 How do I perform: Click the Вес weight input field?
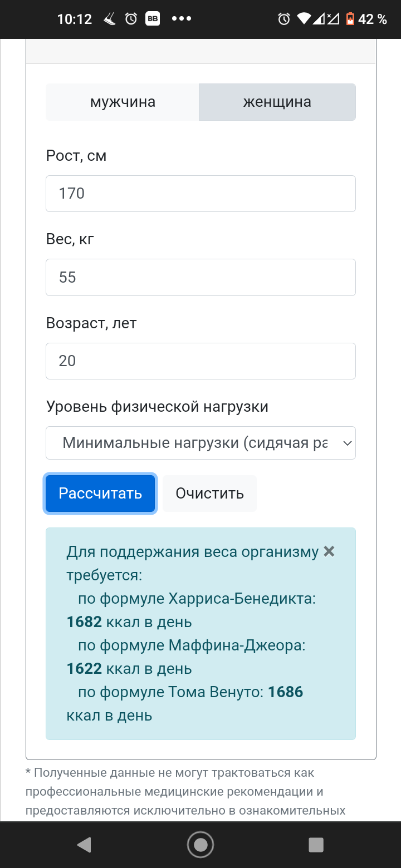click(200, 277)
